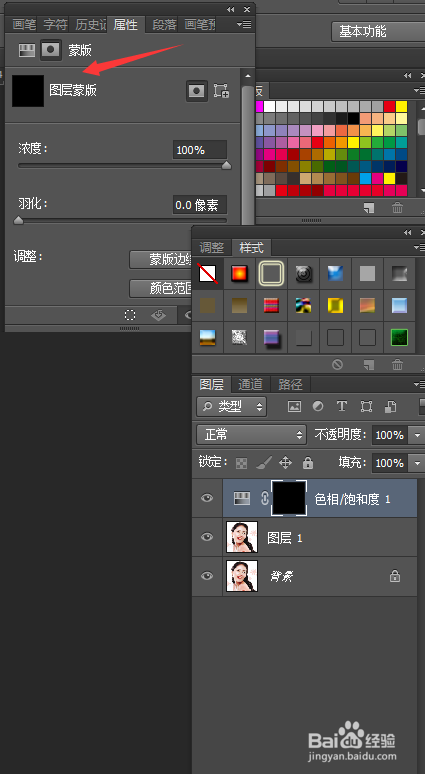Apply the dark sphere style preset
The width and height of the screenshot is (425, 774).
click(304, 273)
